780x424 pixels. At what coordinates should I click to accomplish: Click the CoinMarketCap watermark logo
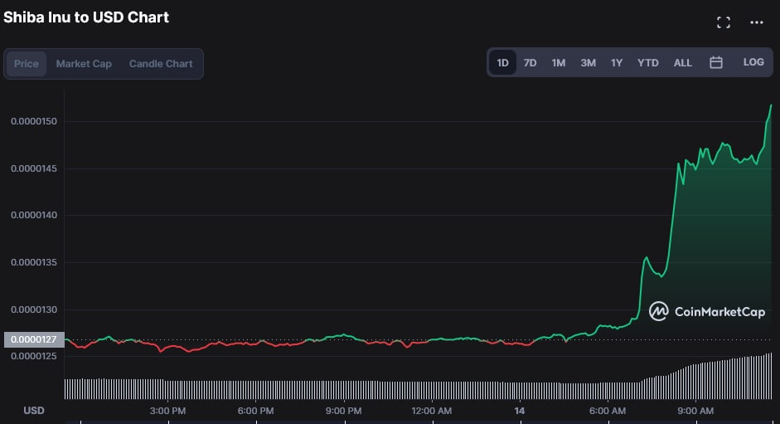coord(706,312)
